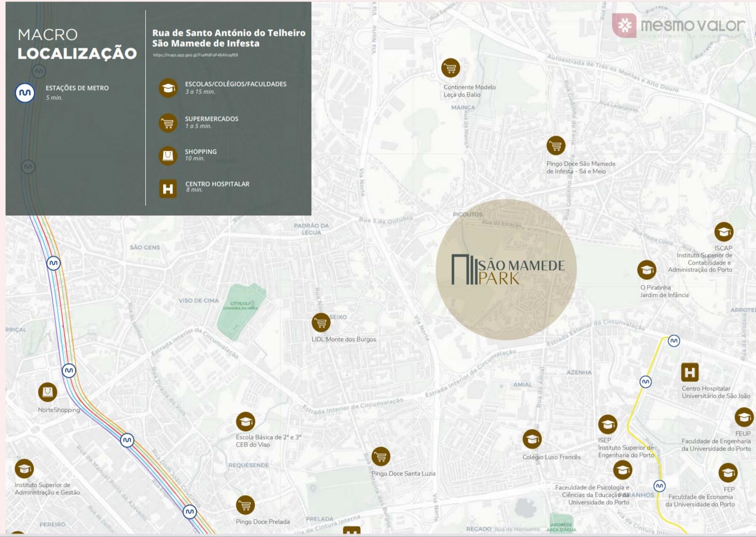This screenshot has width=756, height=537.
Task: Click the Pingo Doce Prelada cart icon
Action: pyautogui.click(x=245, y=505)
